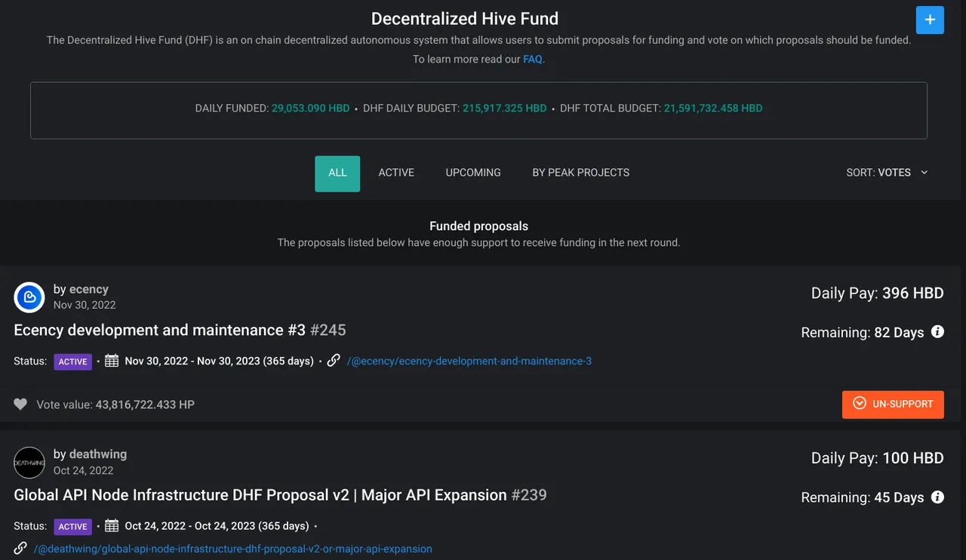Screen dimensions: 966x560
Task: Click the Oct 24, 2022 post date under deathwing
Action: pos(83,471)
